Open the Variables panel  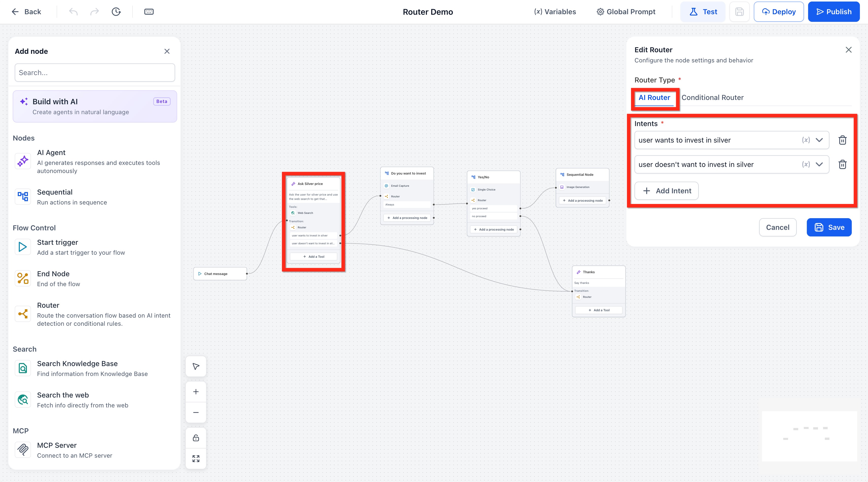[x=555, y=12]
